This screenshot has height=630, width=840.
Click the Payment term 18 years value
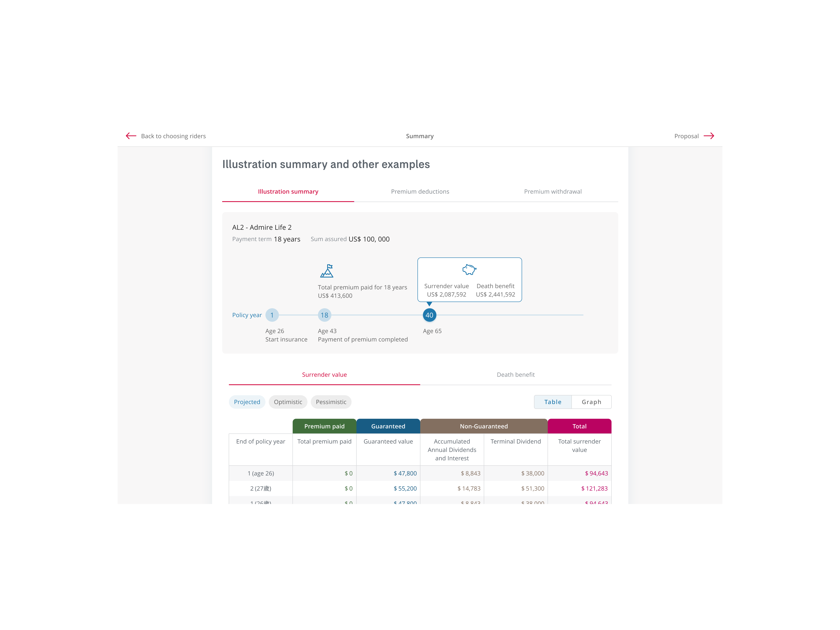pos(287,239)
